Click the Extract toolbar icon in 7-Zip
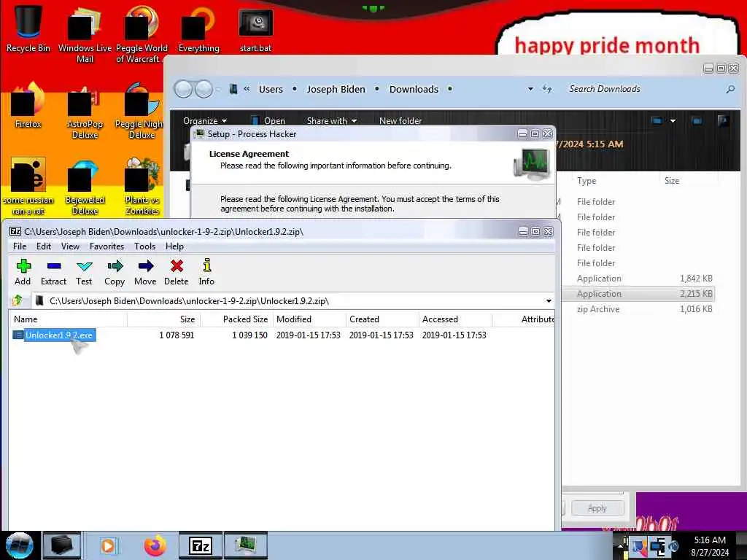 click(53, 273)
